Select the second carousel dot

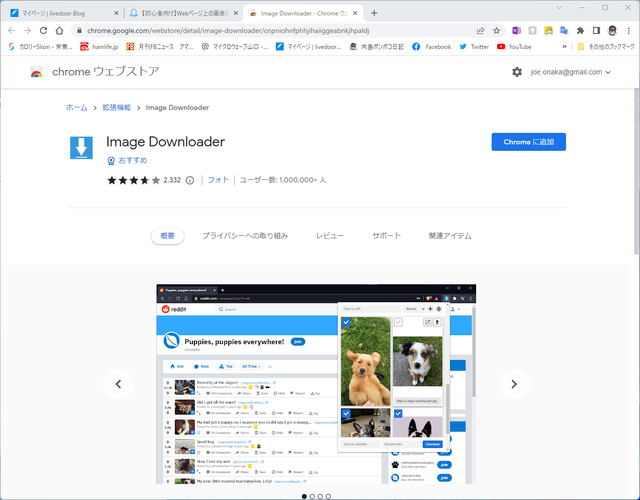(312, 496)
